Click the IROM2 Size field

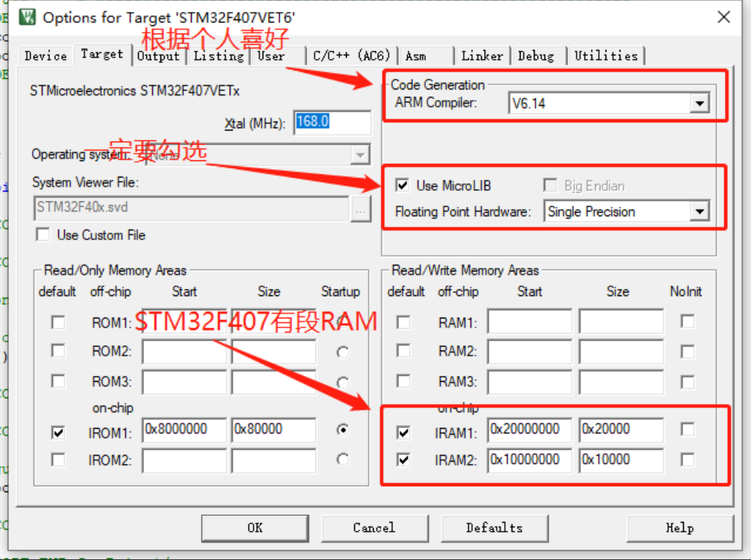tap(274, 460)
